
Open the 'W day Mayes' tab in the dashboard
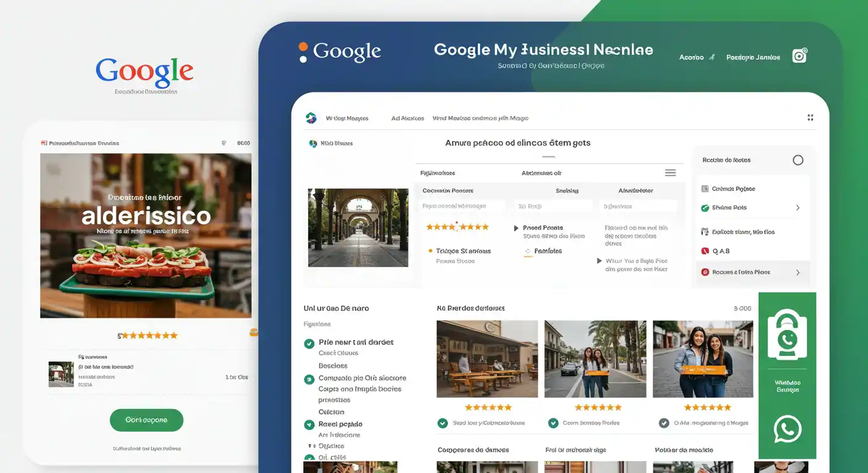pyautogui.click(x=347, y=118)
